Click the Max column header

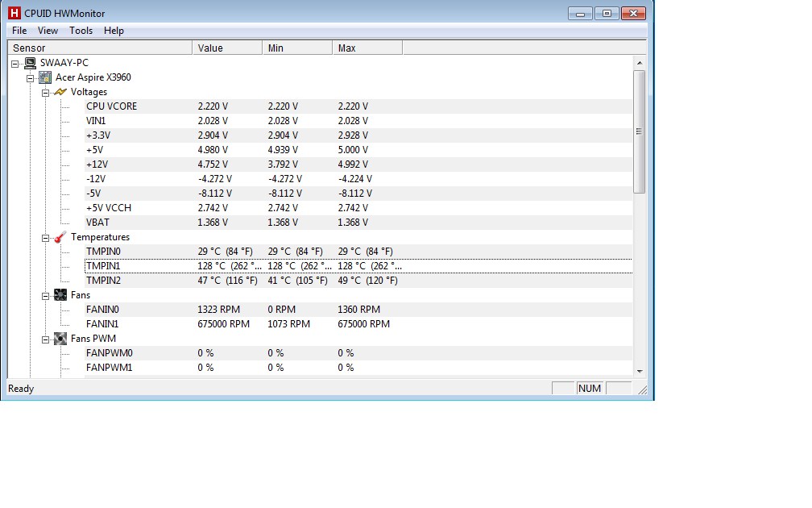(x=367, y=48)
